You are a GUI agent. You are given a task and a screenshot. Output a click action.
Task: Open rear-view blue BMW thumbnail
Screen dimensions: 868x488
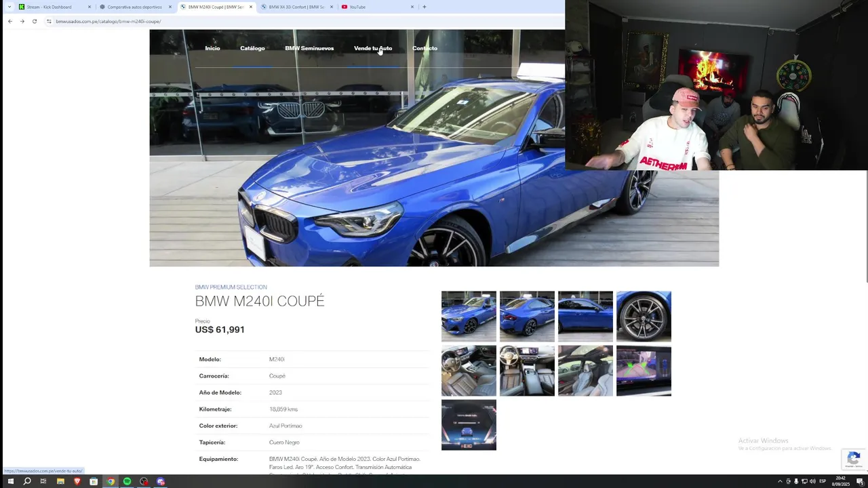pyautogui.click(x=527, y=317)
